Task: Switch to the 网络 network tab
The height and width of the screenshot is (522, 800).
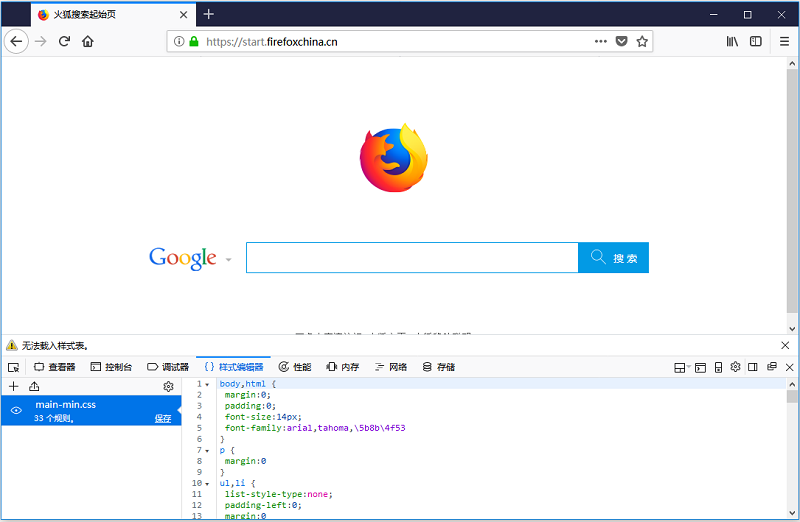Action: pos(391,367)
